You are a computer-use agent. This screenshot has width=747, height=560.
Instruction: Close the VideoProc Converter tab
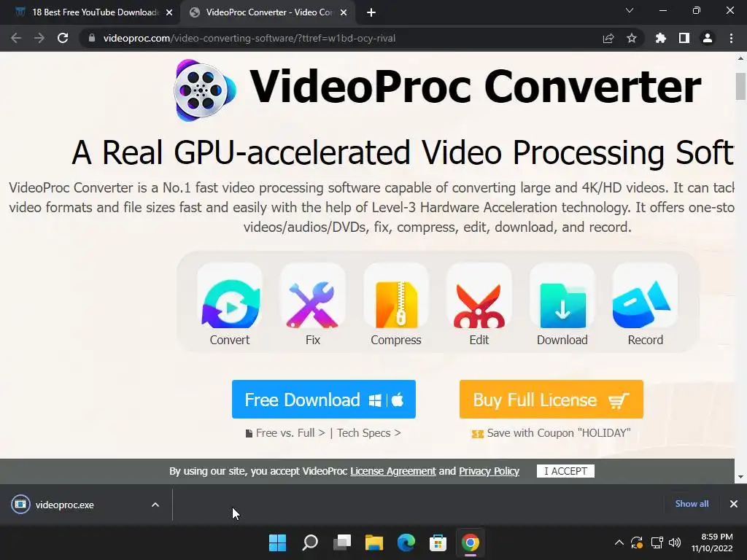tap(344, 13)
